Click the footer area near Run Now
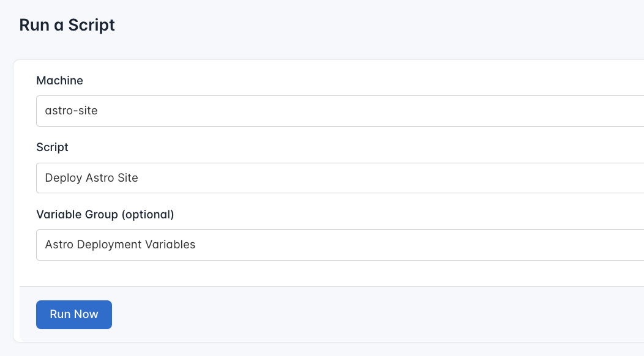 [x=306, y=314]
